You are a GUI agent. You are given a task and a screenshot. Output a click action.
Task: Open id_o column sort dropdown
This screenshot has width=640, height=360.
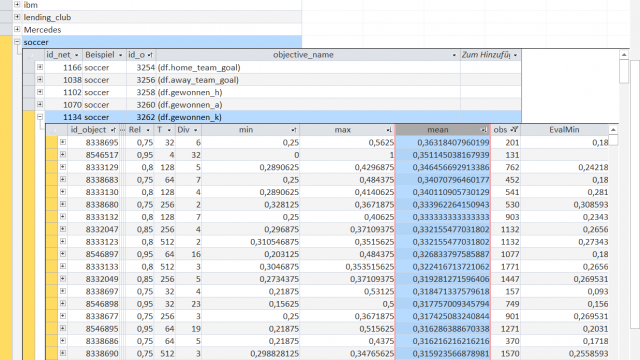point(150,55)
